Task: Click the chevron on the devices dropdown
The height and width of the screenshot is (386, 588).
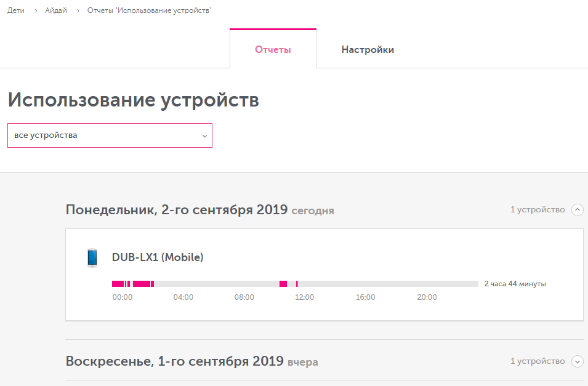Action: [204, 135]
